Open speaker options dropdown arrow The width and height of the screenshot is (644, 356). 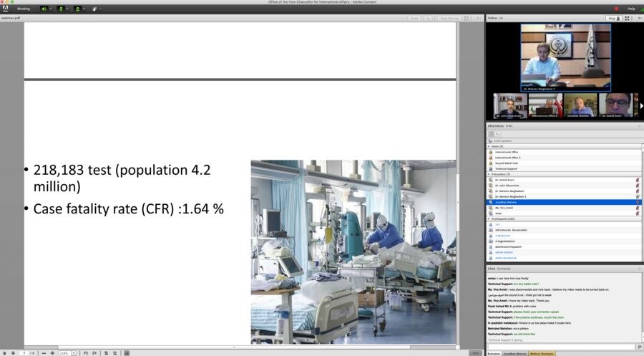51,9
